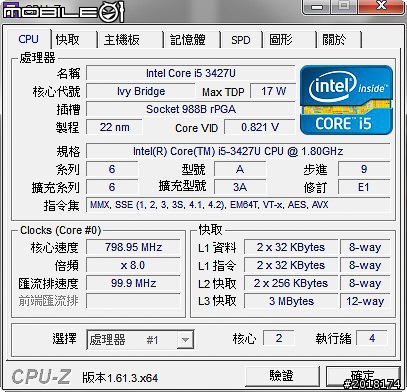Click the instruction set list MMX, SSE
Image resolution: width=407 pixels, height=392 pixels.
pos(238,204)
